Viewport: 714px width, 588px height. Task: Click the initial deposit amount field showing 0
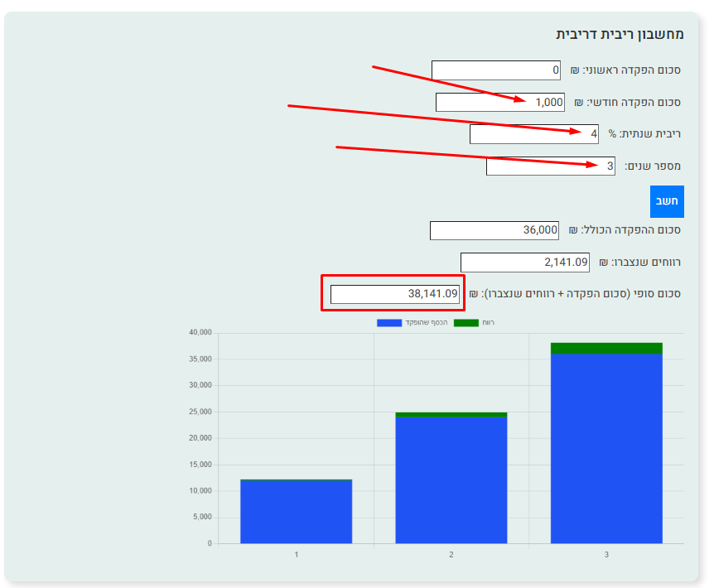(496, 70)
